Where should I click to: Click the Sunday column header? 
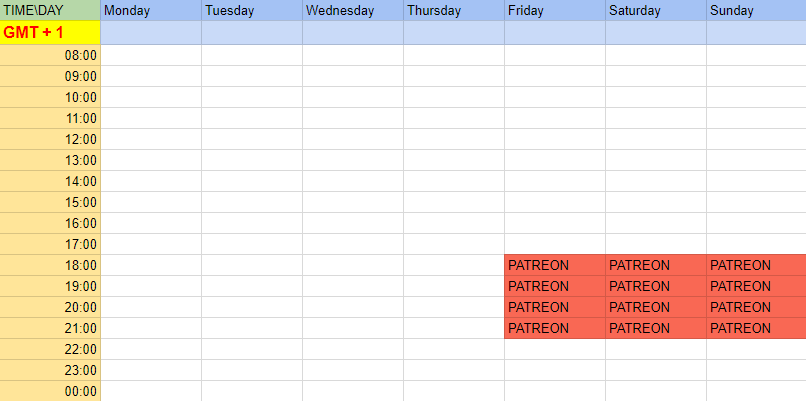pyautogui.click(x=756, y=10)
